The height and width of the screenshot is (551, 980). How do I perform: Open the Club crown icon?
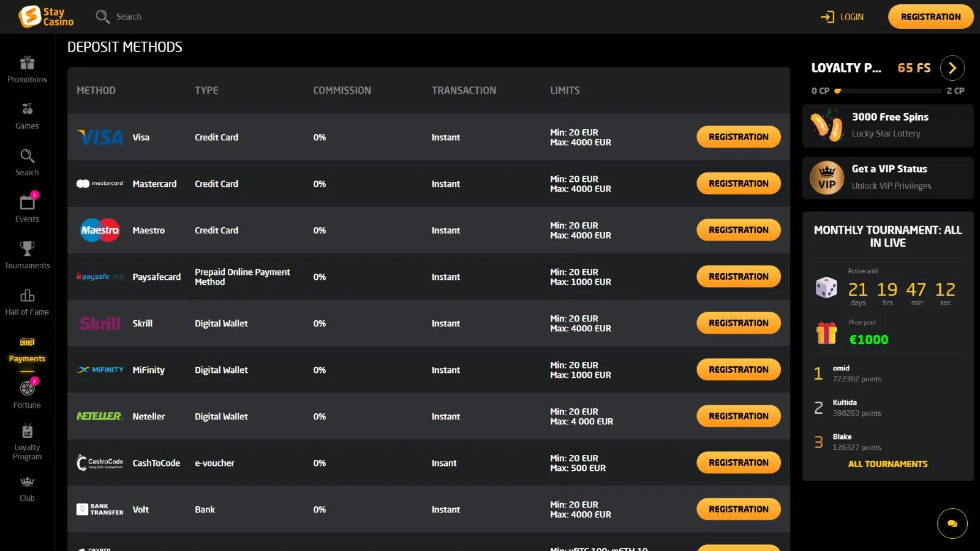[27, 482]
